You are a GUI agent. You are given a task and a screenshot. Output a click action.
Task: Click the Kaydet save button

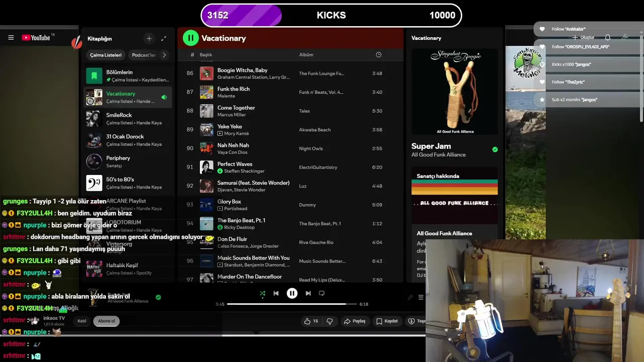pos(387,321)
